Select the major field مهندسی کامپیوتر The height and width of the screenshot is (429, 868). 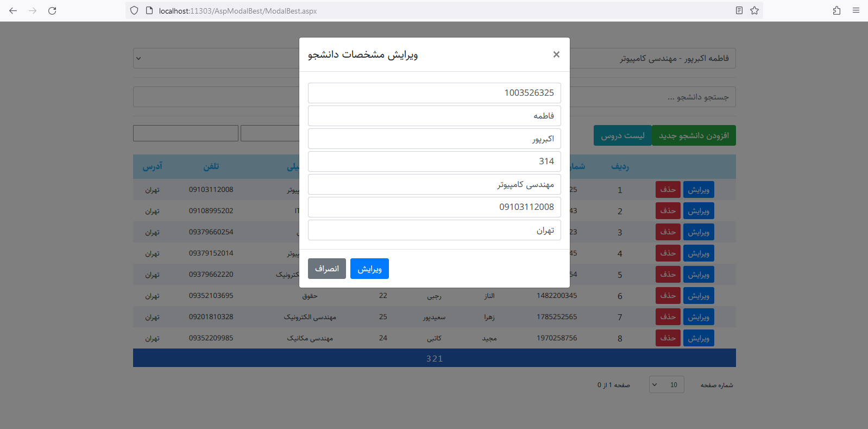434,184
